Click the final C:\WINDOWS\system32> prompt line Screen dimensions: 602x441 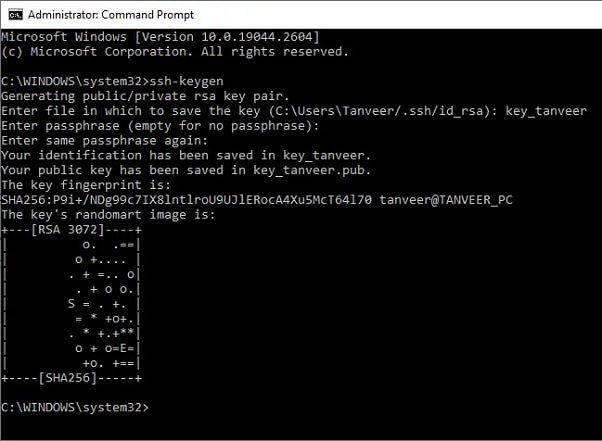(x=75, y=407)
